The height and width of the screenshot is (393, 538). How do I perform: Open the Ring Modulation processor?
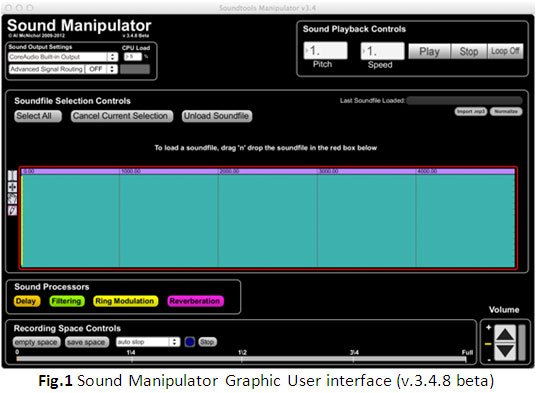click(126, 301)
